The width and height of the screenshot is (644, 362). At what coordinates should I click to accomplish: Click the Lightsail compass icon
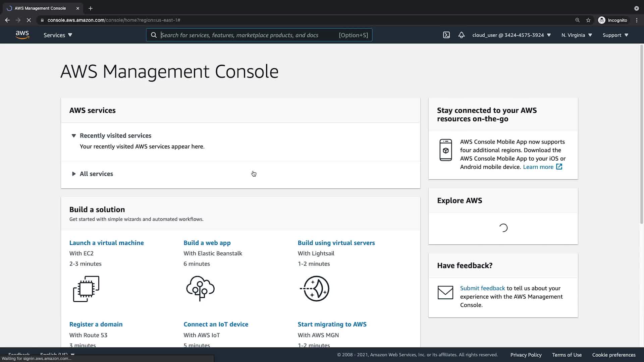pyautogui.click(x=315, y=289)
